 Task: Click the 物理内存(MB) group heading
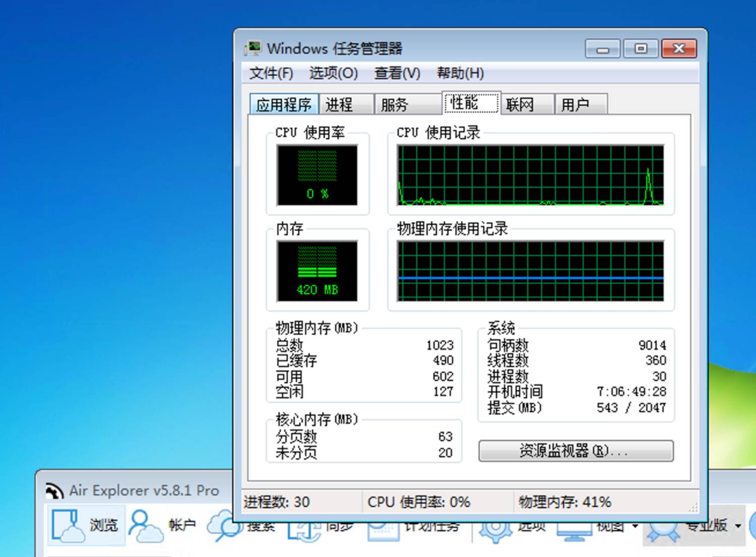point(317,328)
